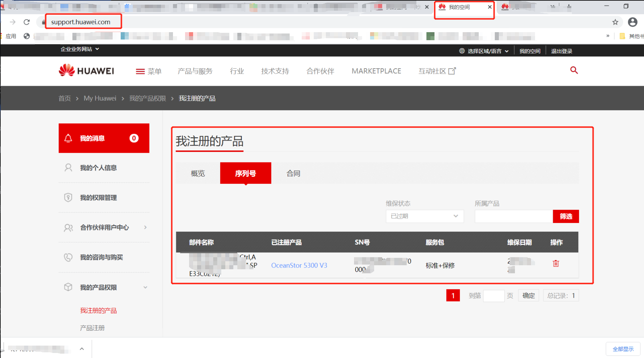
Task: Open the Chrome profile avatar icon
Action: [633, 22]
